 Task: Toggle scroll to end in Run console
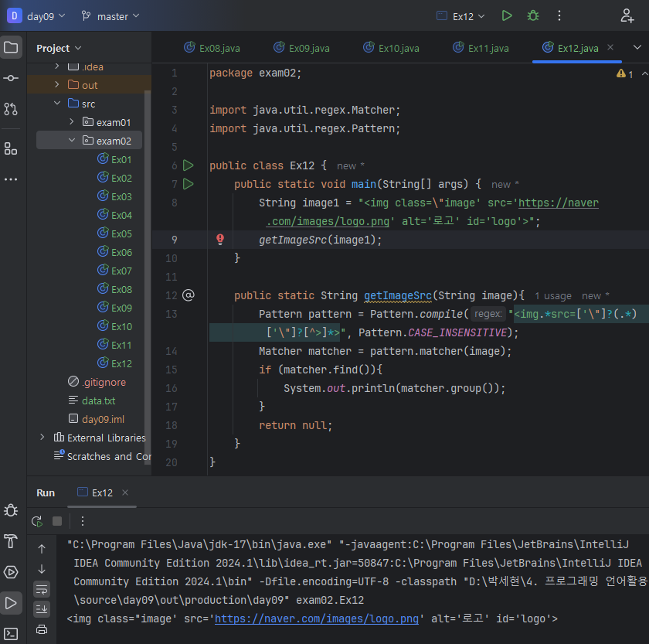[42, 609]
